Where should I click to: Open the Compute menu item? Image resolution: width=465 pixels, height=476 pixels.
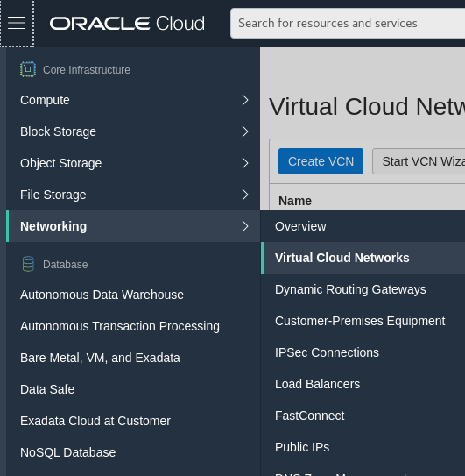(x=133, y=100)
